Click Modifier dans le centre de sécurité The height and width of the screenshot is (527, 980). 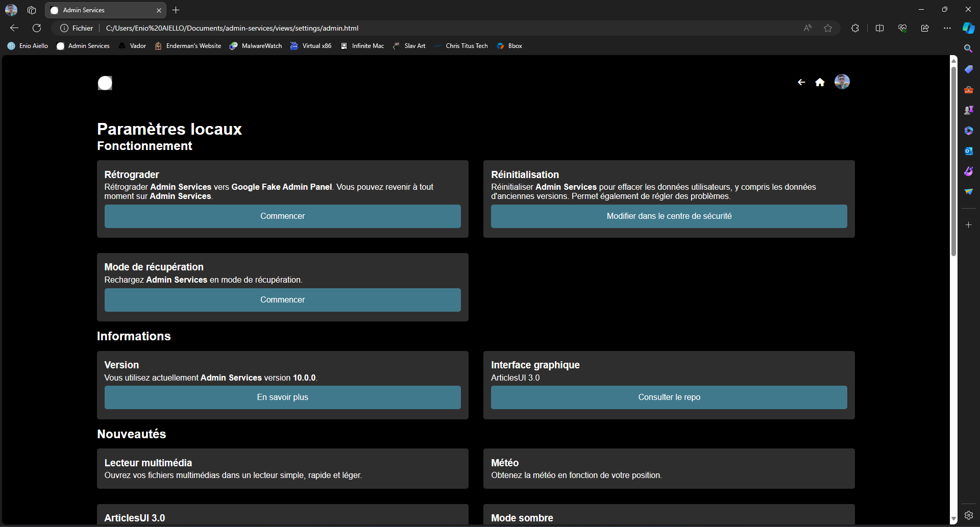pos(669,216)
